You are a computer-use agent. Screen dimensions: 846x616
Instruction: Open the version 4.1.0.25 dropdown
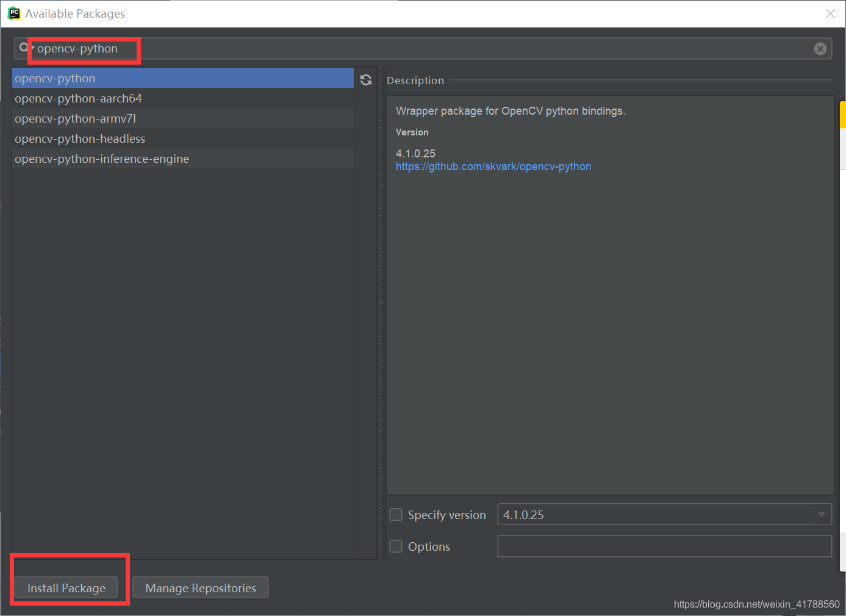[665, 515]
